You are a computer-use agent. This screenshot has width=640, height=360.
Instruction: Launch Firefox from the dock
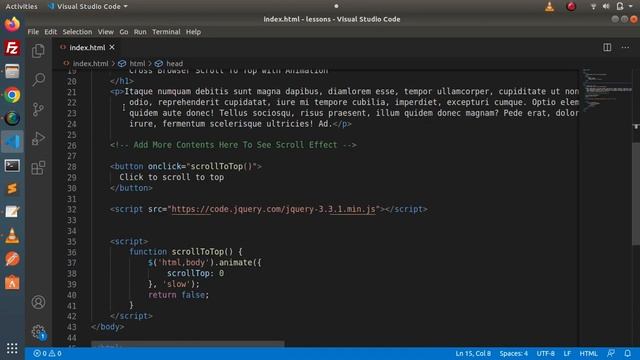[12, 24]
